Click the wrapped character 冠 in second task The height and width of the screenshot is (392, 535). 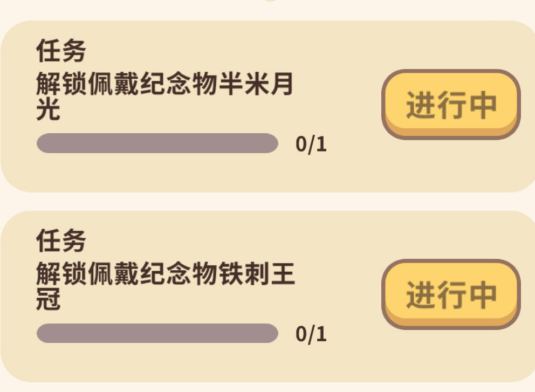48,300
